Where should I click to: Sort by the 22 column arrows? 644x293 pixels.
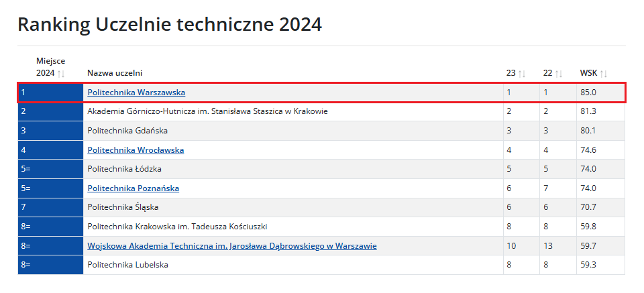(559, 74)
